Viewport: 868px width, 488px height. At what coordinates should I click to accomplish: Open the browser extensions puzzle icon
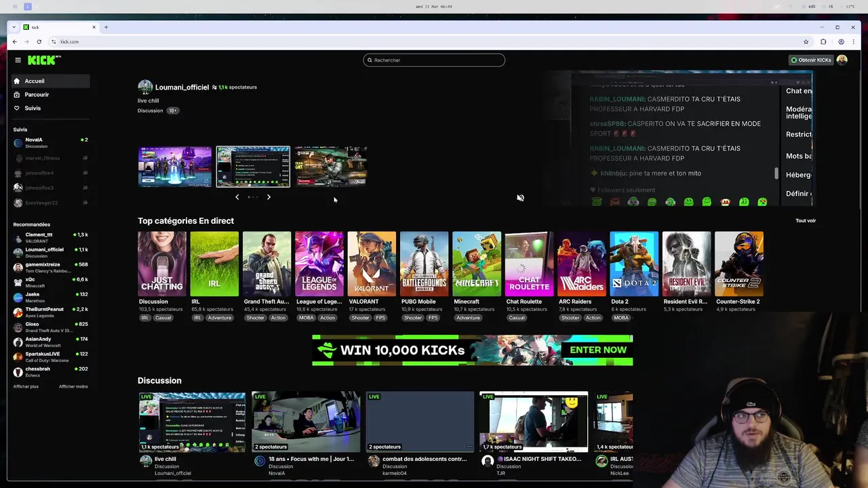[823, 41]
